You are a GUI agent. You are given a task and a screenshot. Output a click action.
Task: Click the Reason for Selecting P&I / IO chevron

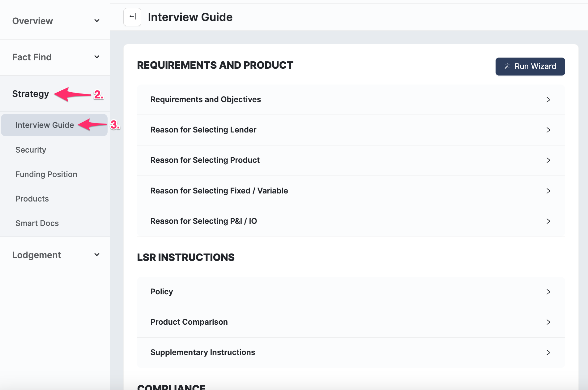(548, 221)
